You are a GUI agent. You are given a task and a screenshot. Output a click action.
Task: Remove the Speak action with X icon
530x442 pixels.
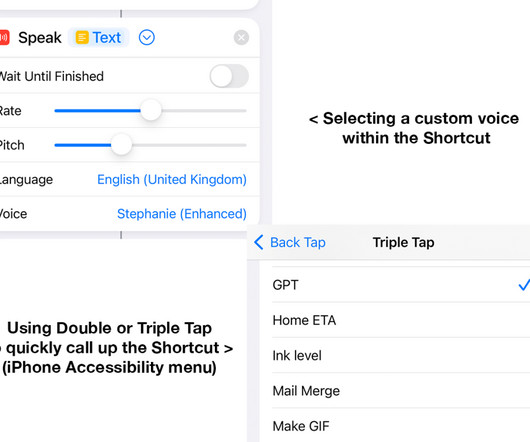pos(241,38)
